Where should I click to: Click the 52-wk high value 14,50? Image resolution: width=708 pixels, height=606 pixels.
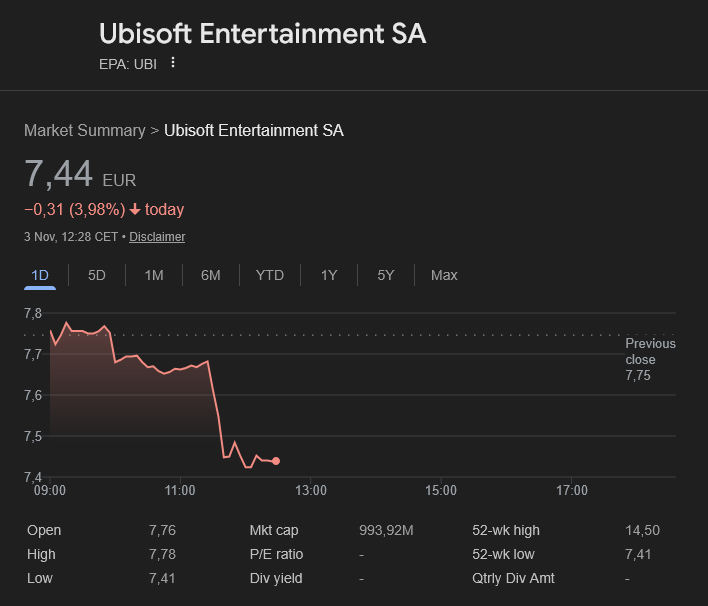(x=642, y=531)
